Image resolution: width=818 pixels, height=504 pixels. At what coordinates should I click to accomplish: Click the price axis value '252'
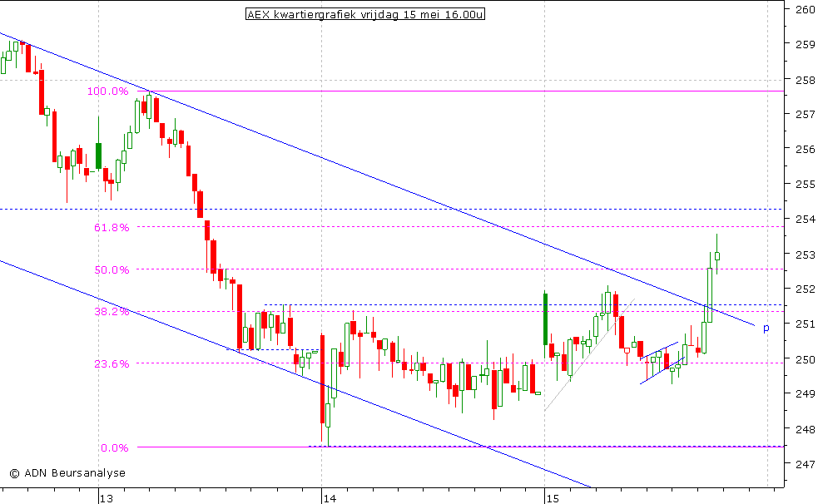coord(805,289)
